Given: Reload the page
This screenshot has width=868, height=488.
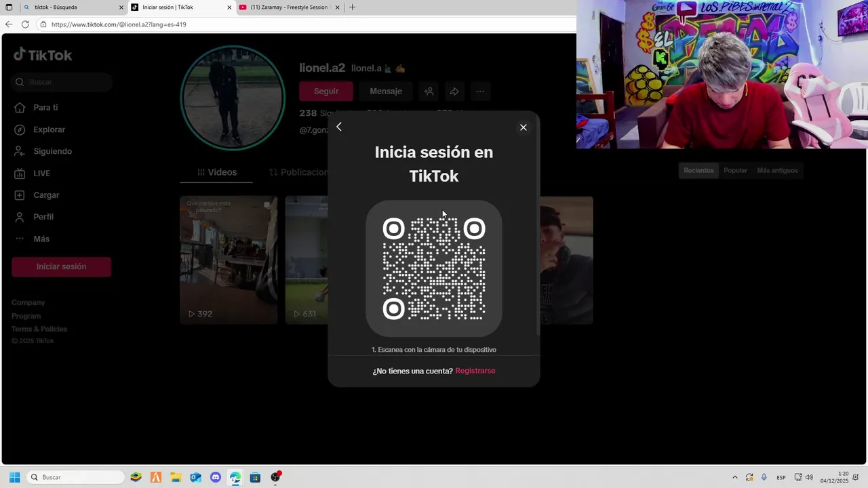Looking at the screenshot, I should click(x=25, y=24).
